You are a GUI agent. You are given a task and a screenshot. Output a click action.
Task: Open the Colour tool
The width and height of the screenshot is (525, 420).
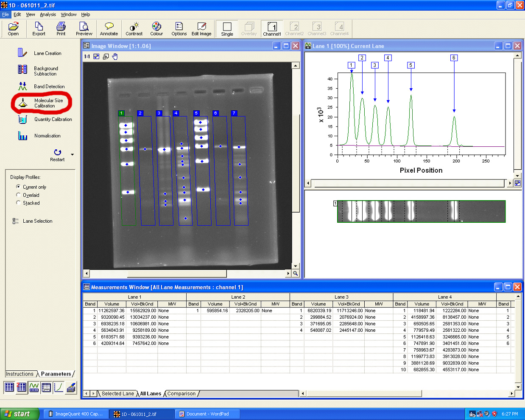coord(156,29)
